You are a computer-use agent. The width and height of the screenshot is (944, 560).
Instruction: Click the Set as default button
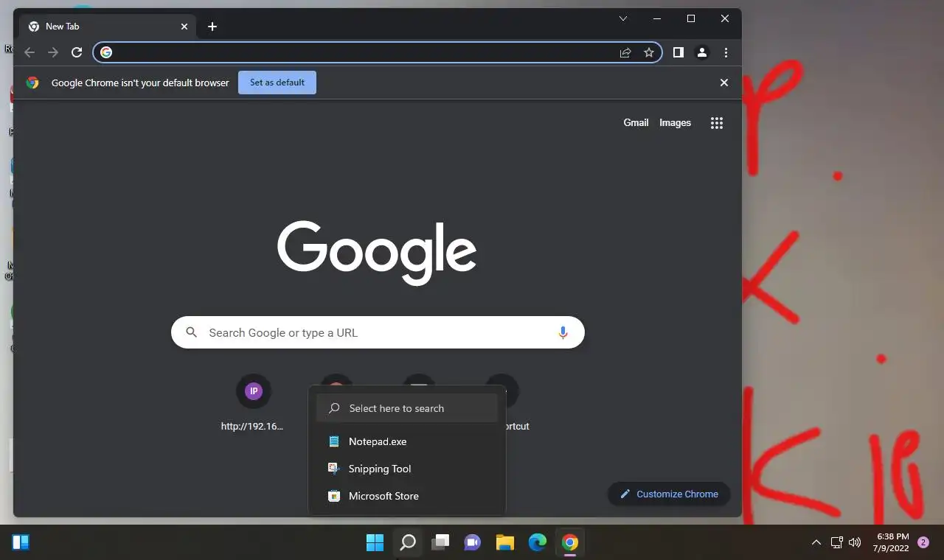coord(277,83)
